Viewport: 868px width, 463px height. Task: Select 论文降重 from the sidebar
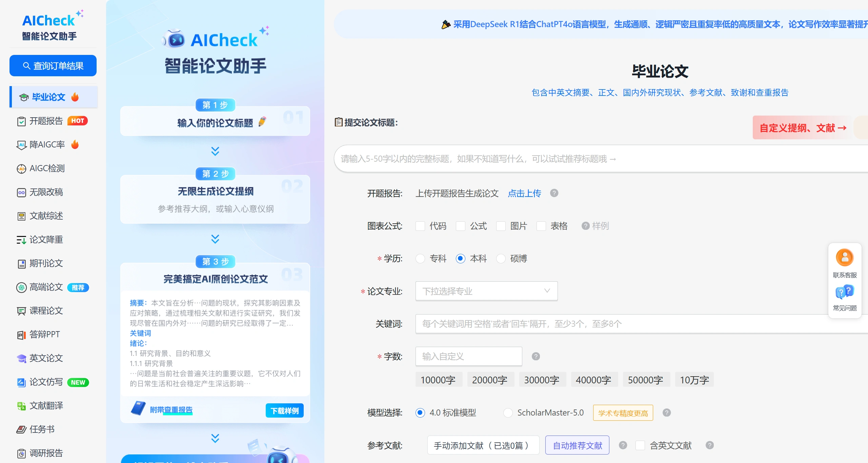click(x=46, y=240)
